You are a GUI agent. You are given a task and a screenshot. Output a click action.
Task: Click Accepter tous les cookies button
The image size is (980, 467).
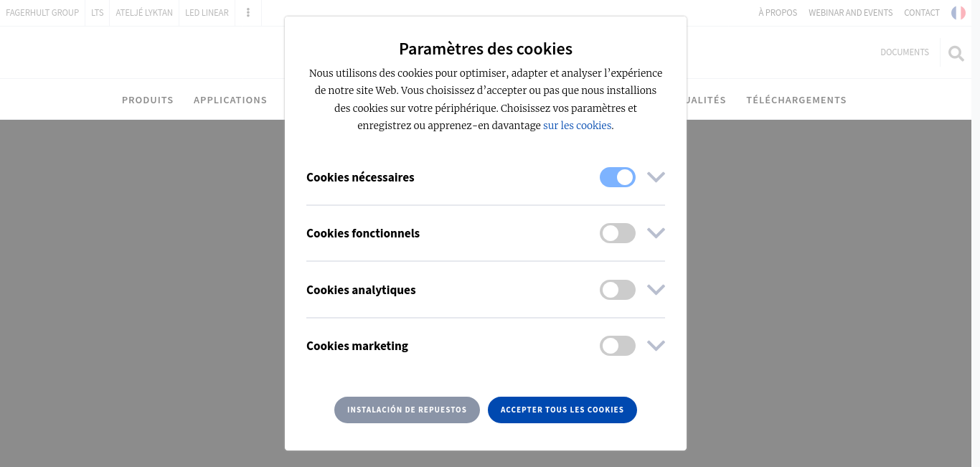[x=562, y=410]
